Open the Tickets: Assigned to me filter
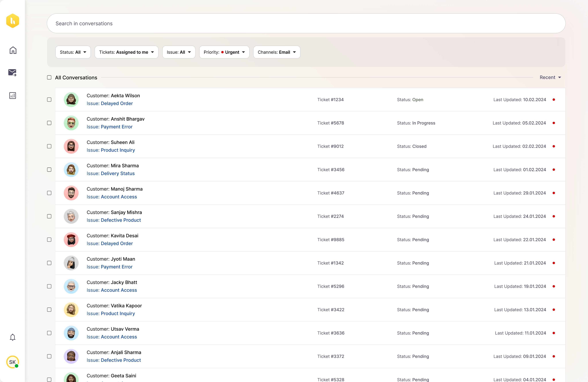 [x=126, y=52]
